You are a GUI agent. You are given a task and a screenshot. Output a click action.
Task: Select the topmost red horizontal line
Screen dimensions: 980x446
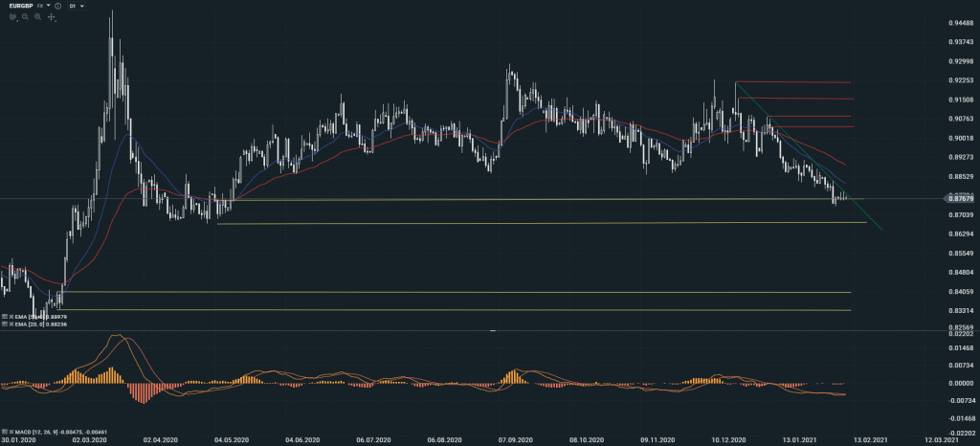(793, 81)
